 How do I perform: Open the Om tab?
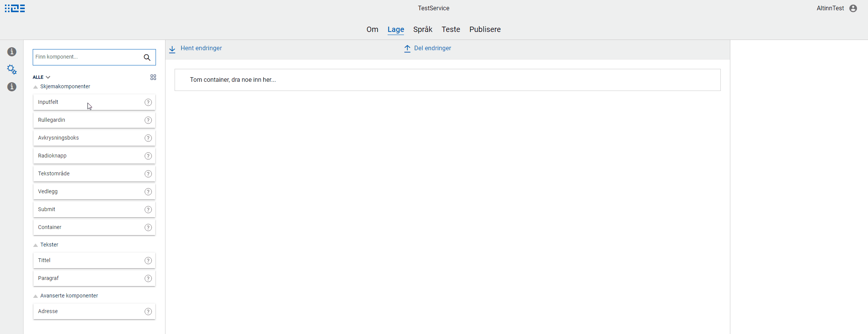(372, 29)
